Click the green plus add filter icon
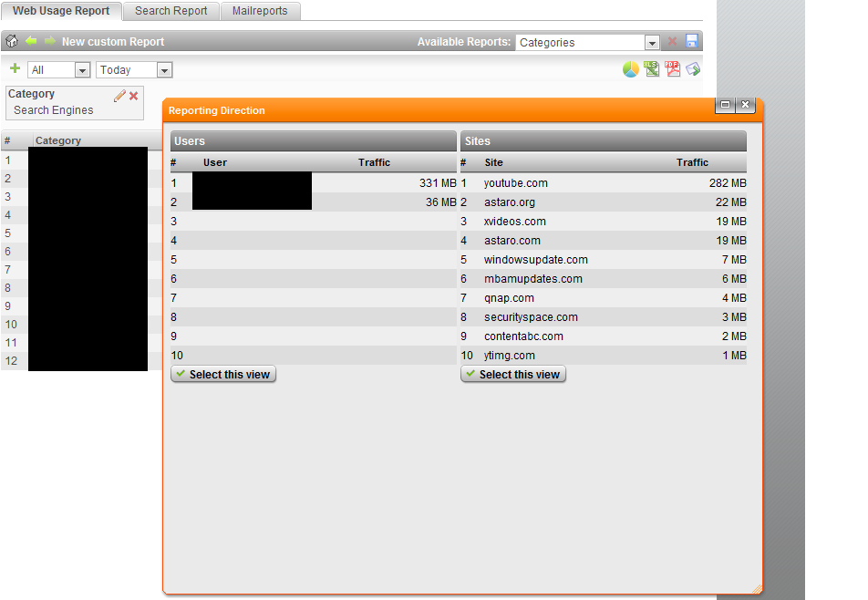868x600 pixels. point(15,69)
